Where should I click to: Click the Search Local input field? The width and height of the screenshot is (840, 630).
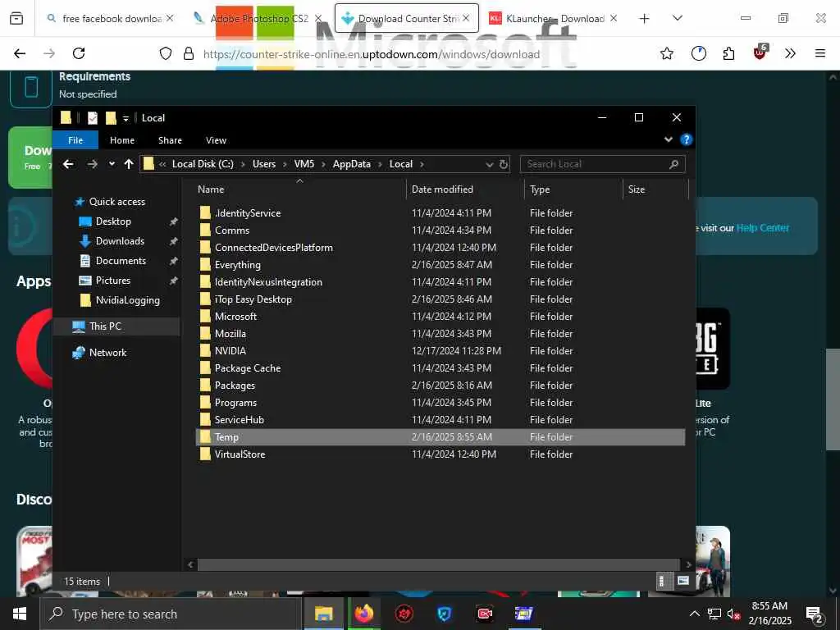(602, 164)
